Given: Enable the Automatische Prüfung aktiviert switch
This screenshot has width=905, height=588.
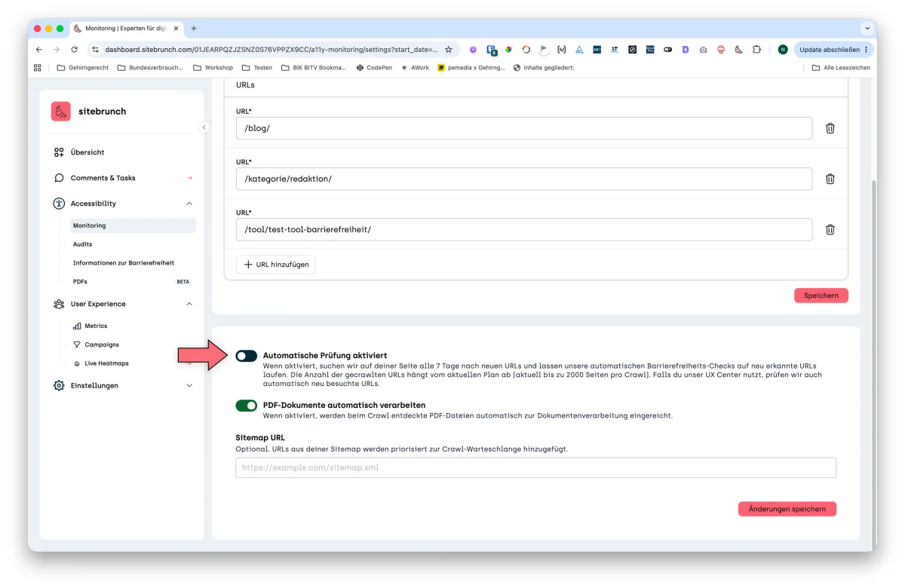Looking at the screenshot, I should coord(247,356).
